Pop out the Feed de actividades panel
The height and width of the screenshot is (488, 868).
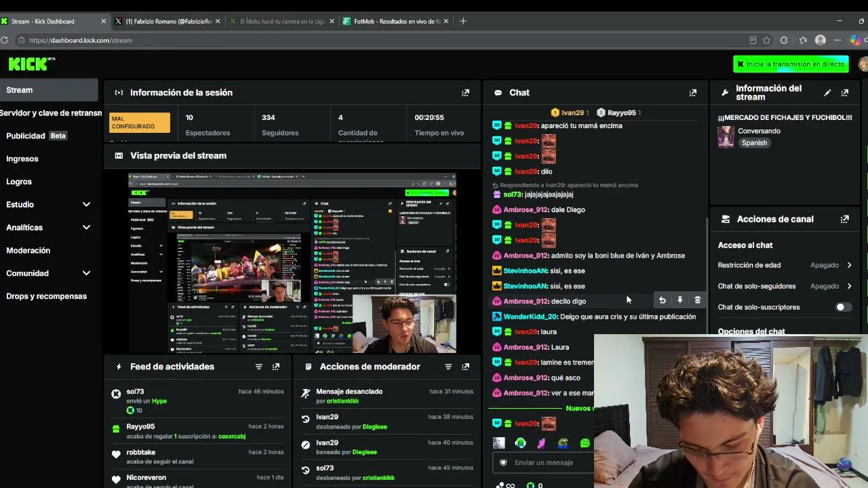[275, 367]
